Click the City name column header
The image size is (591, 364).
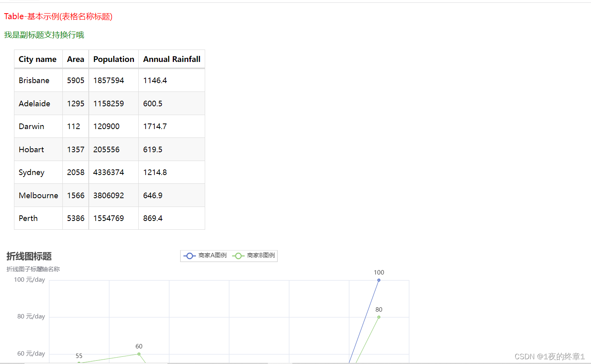coord(38,59)
